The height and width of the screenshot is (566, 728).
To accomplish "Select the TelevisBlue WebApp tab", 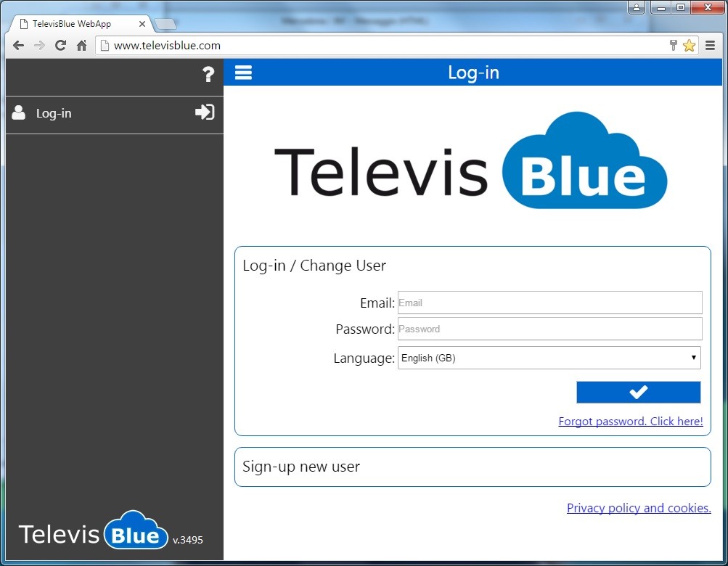I will [79, 24].
